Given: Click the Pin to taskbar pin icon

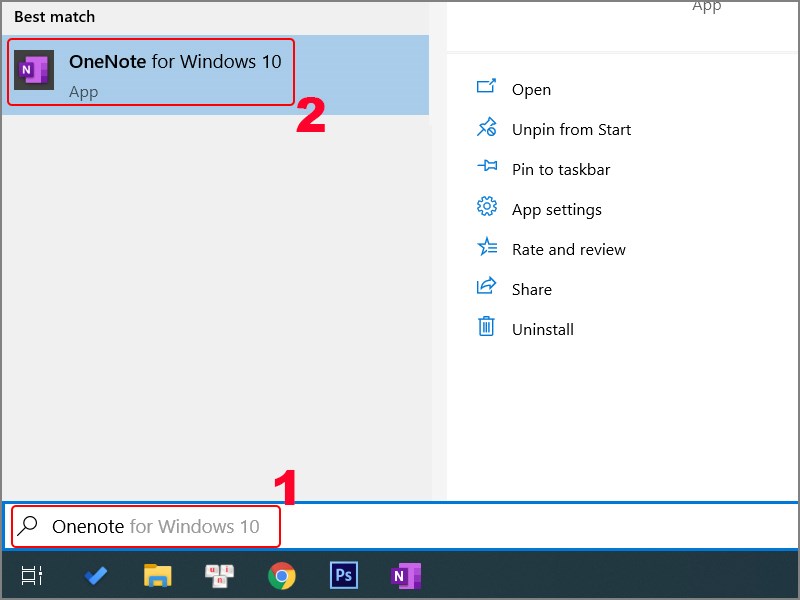Looking at the screenshot, I should [487, 166].
